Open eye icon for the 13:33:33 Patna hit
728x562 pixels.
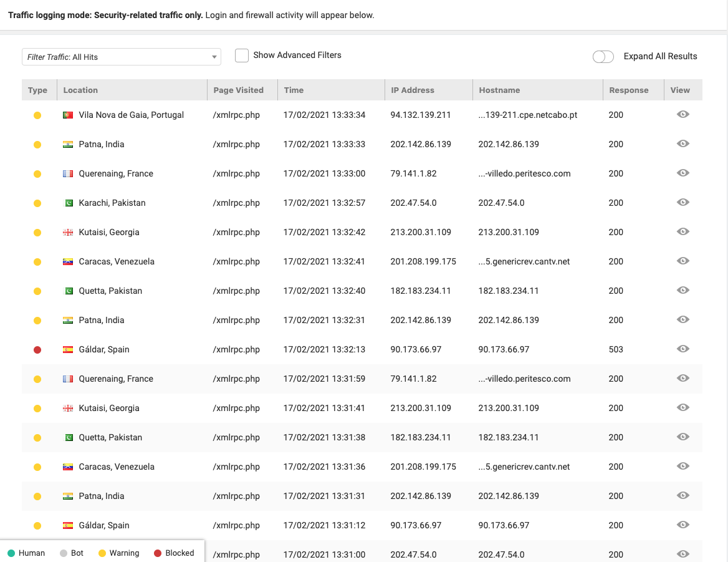[682, 143]
